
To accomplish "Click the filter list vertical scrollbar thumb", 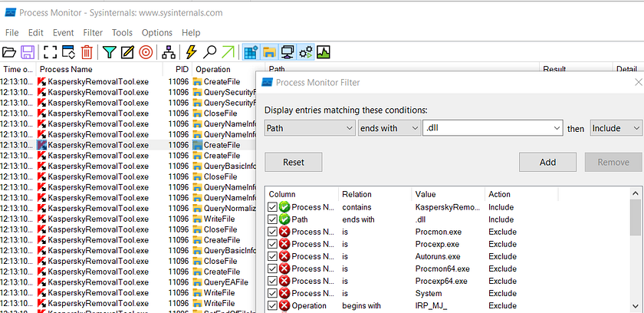I will 636,217.
